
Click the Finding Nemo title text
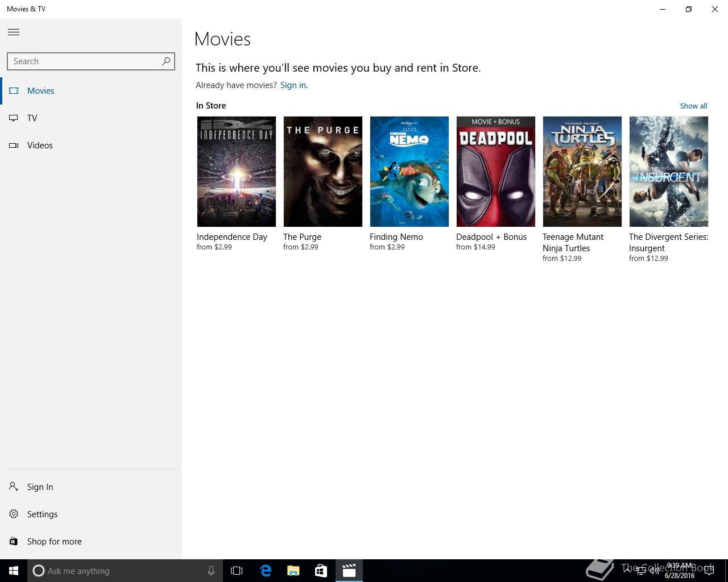[396, 237]
